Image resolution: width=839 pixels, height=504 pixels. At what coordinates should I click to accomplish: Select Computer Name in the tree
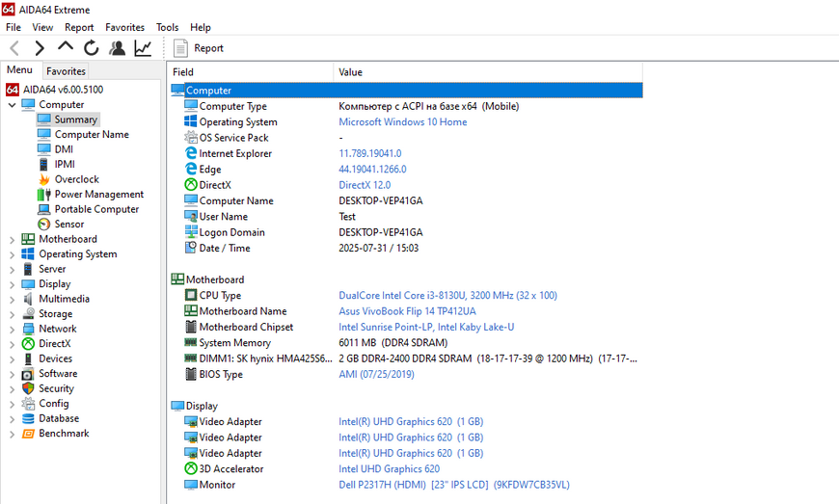click(x=92, y=134)
